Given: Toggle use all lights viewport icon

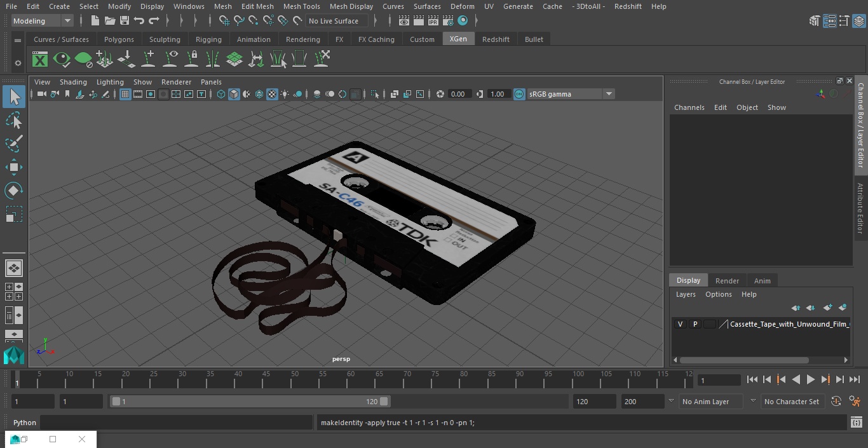Looking at the screenshot, I should 285,94.
